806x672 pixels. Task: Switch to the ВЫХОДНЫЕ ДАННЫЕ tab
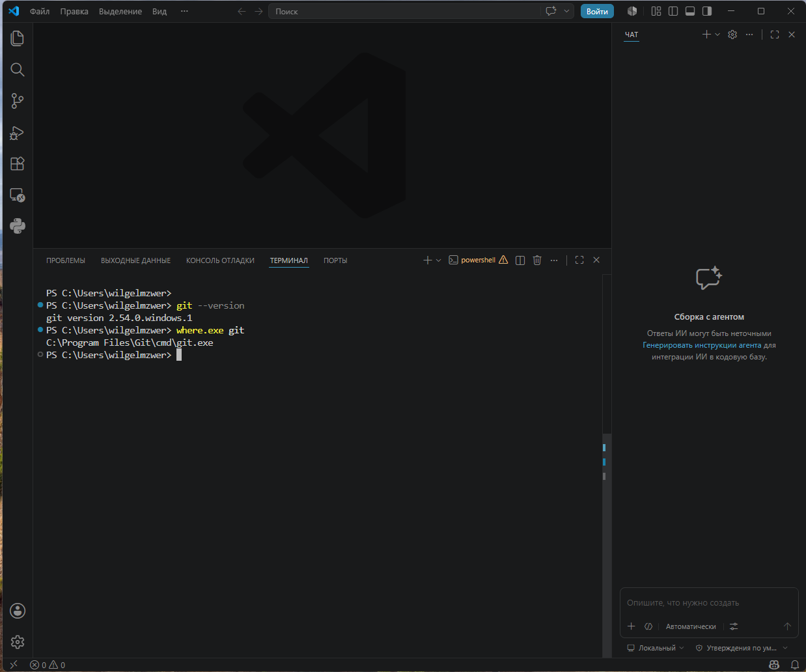coord(135,260)
